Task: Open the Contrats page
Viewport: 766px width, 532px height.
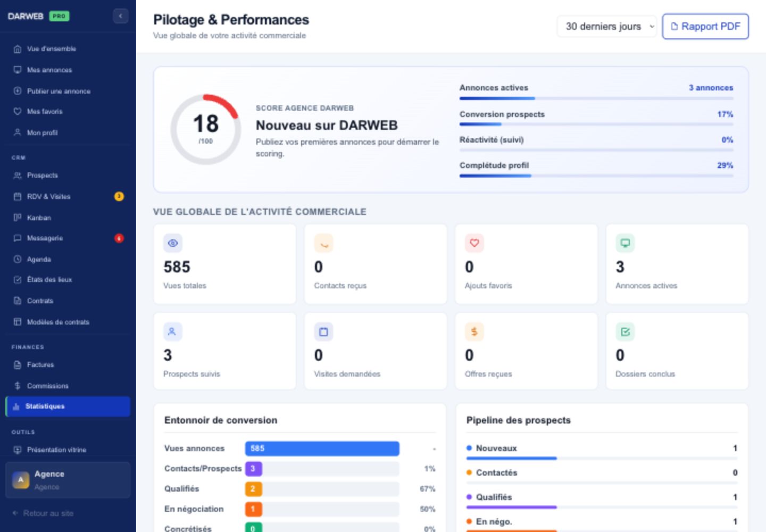Action: tap(68, 301)
